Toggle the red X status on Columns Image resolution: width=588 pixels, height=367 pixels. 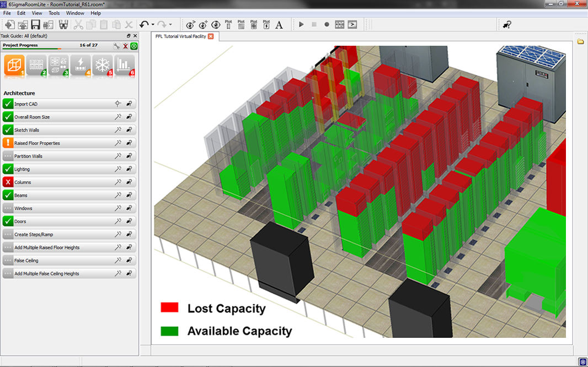pyautogui.click(x=8, y=182)
